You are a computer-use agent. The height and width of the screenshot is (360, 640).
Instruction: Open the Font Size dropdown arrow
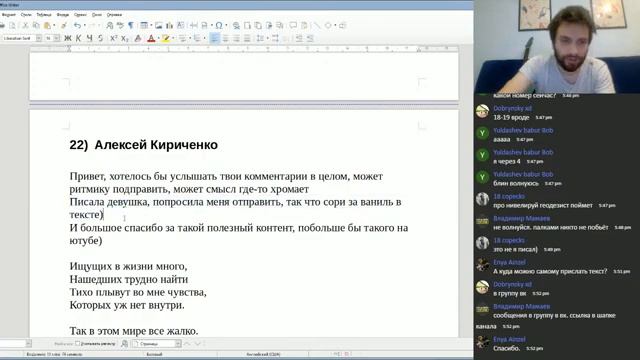57,38
